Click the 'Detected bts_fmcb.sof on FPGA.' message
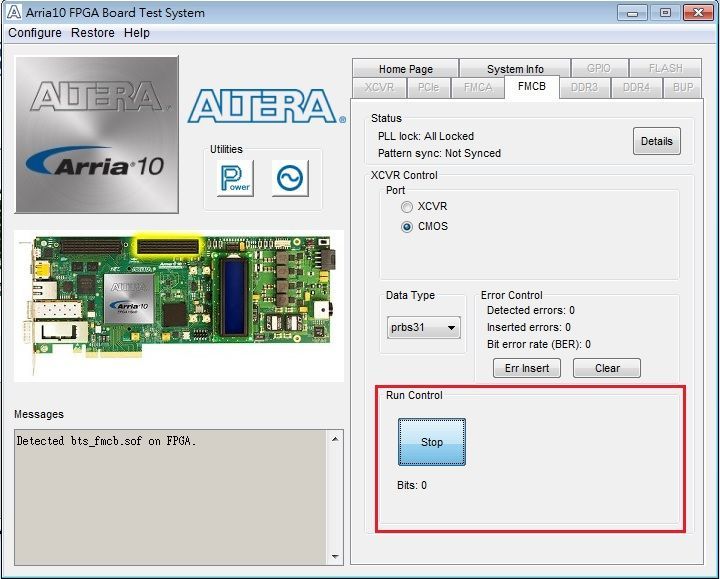This screenshot has height=579, width=720. point(106,441)
